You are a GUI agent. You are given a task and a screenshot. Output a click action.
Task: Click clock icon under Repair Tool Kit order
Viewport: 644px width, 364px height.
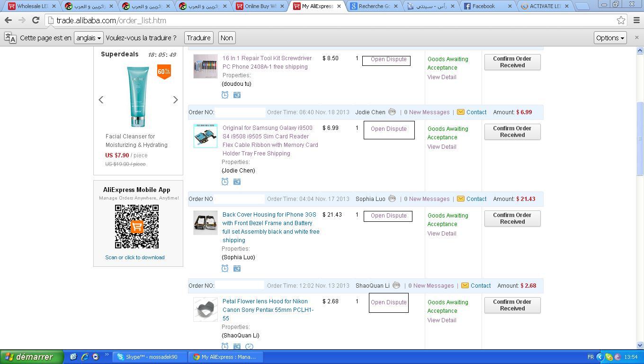(x=225, y=95)
